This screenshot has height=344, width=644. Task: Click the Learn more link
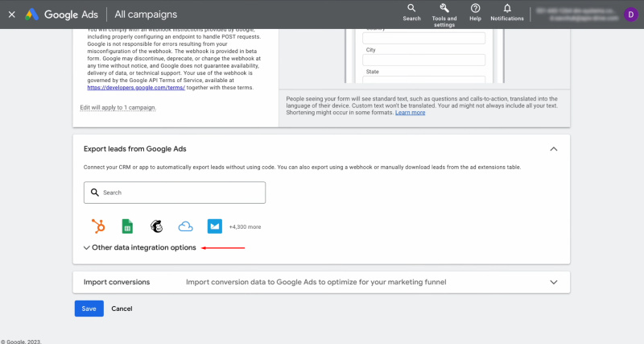tap(410, 113)
